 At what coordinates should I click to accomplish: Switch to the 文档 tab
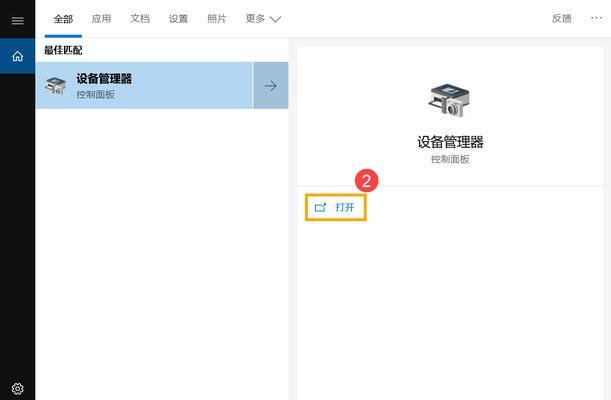click(140, 19)
